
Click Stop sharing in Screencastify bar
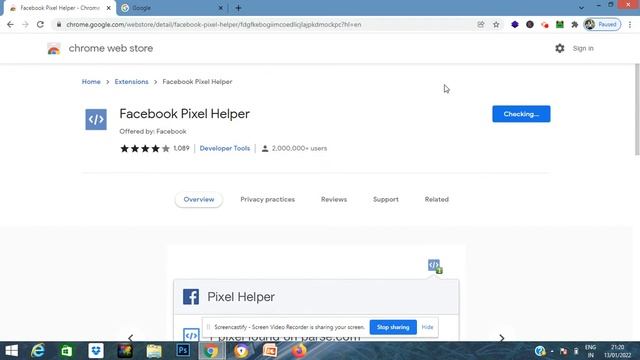point(393,327)
